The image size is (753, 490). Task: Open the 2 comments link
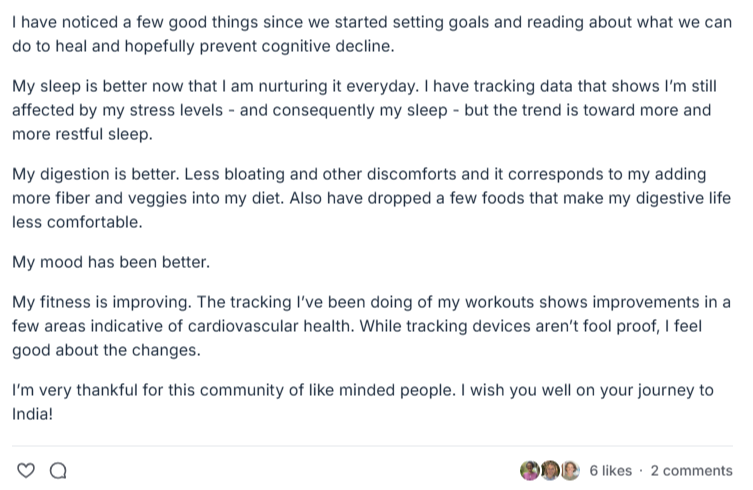[x=692, y=470]
